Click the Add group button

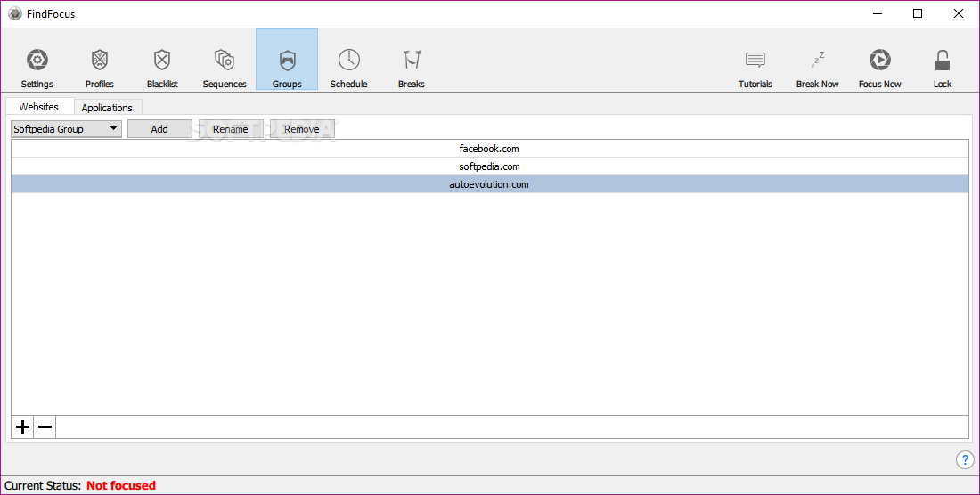[159, 129]
